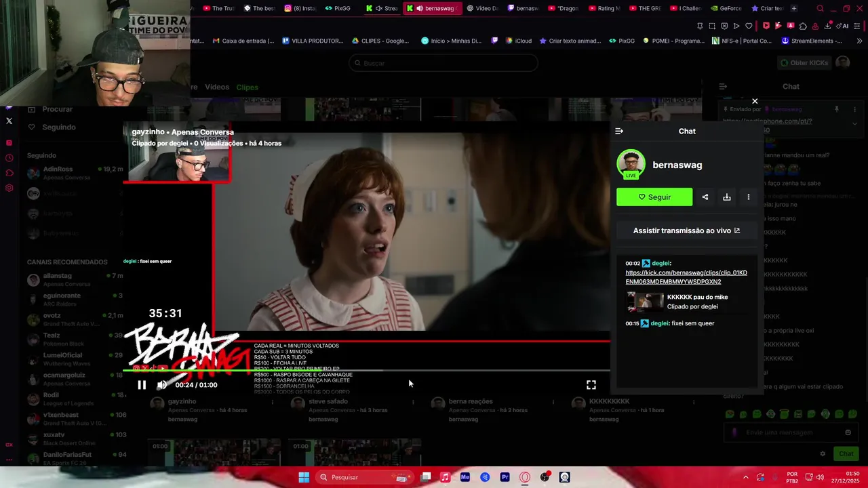Click the Obter KICKs button
868x488 pixels.
point(804,63)
